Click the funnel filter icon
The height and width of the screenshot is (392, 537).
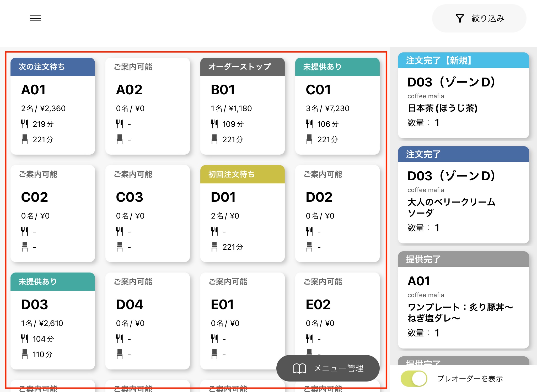tap(460, 18)
